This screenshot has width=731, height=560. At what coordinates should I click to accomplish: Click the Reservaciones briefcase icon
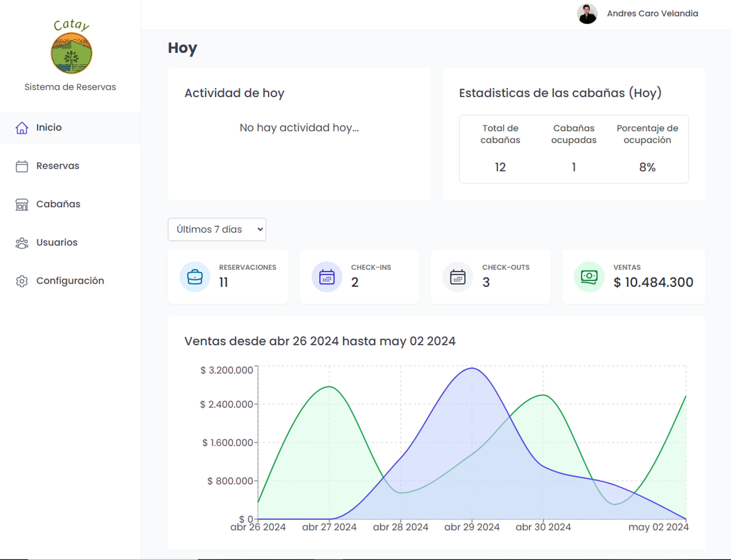[x=195, y=277]
